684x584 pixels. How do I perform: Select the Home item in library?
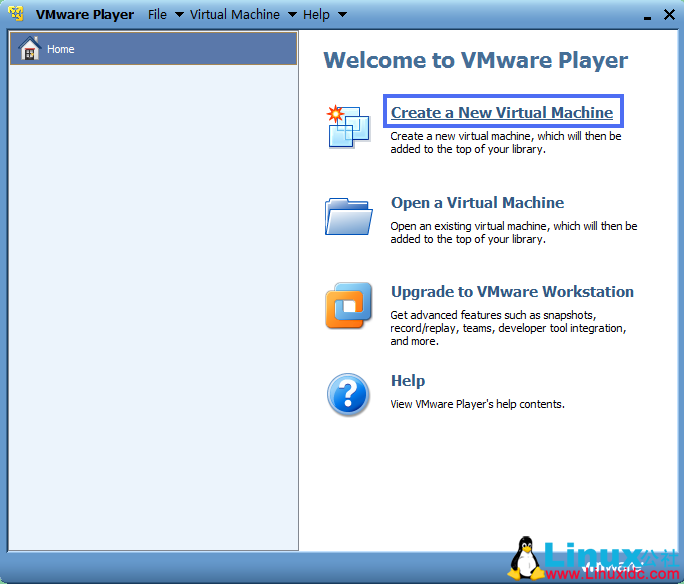(154, 48)
